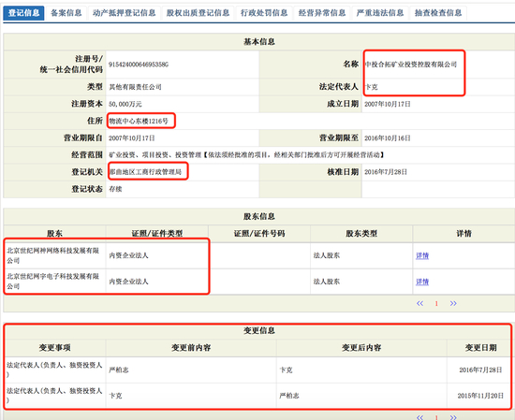
Task: View the 行政处罚信息 tab
Action: coord(264,13)
